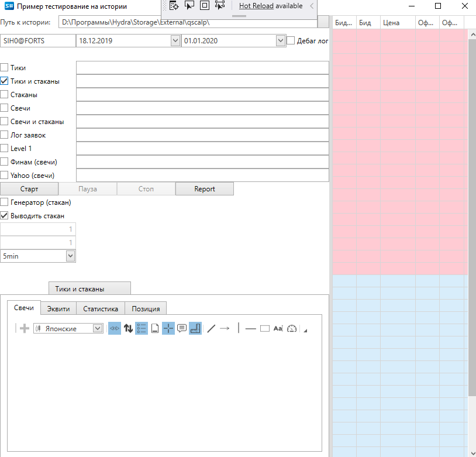Select the diagonal line drawing tool
The image size is (476, 457).
coord(211,328)
